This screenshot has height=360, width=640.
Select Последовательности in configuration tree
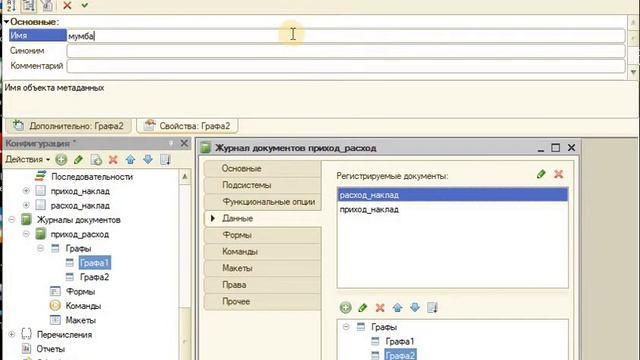(x=92, y=177)
